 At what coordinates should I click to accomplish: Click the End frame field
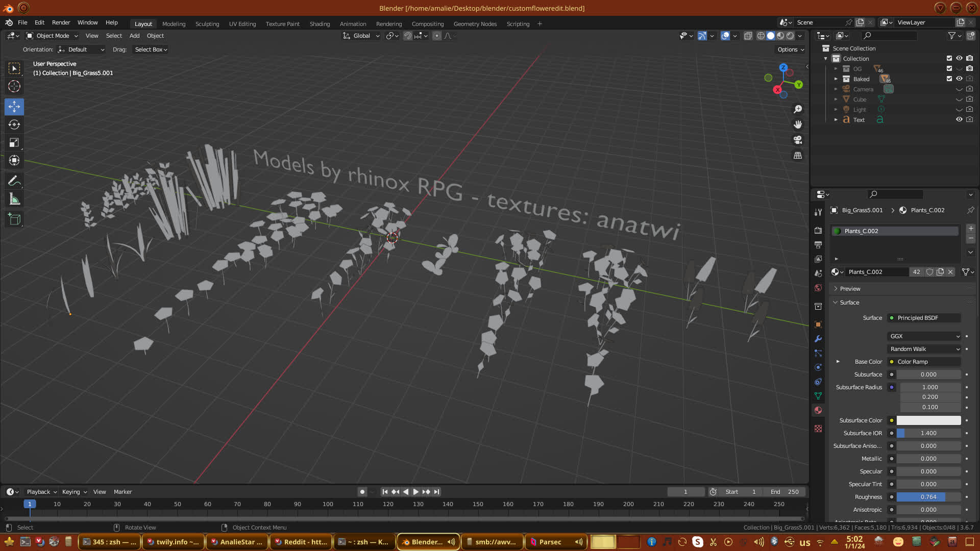point(785,492)
